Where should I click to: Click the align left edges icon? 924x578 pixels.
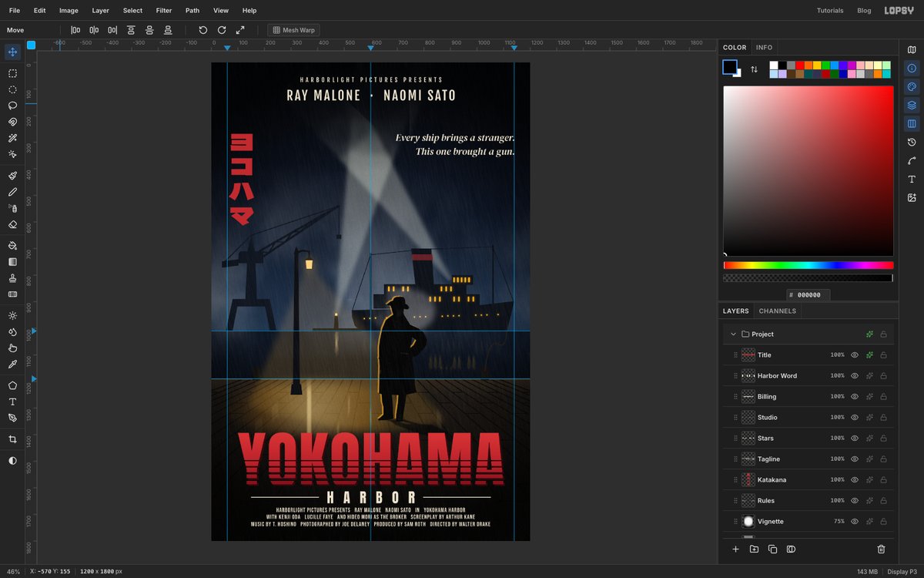(x=75, y=30)
